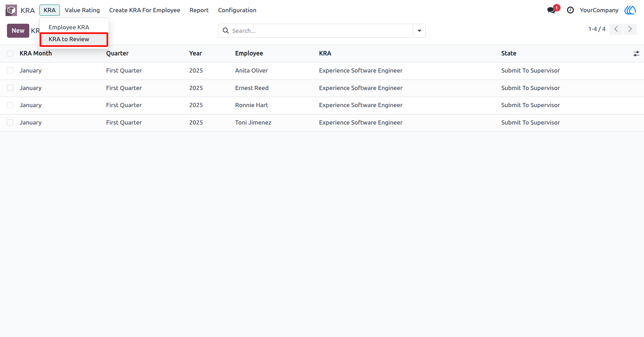Viewport: 644px width, 337px height.
Task: Click the KRA app title text
Action: pos(28,10)
